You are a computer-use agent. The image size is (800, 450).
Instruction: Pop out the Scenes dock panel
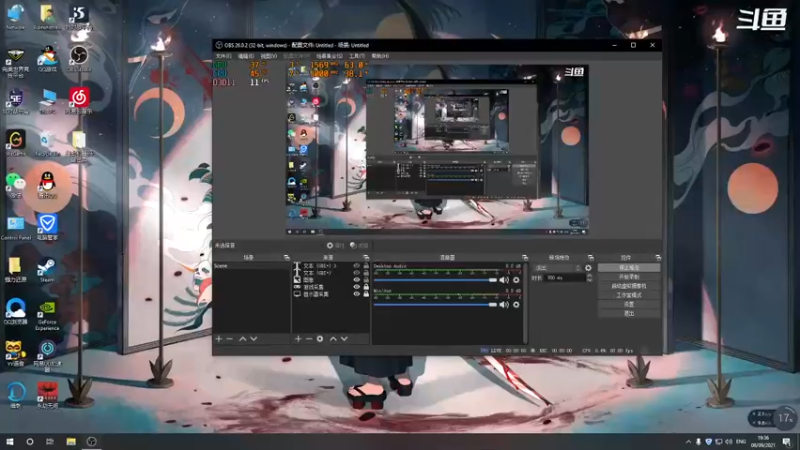(x=286, y=258)
